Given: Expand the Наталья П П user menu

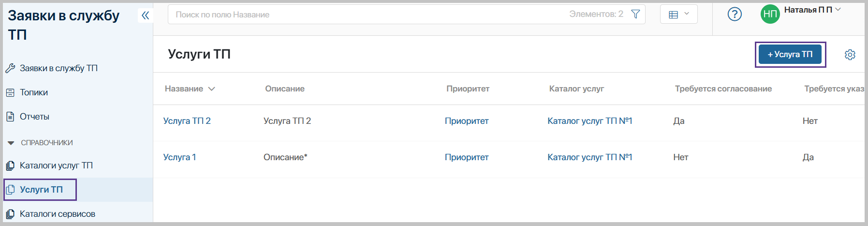Looking at the screenshot, I should pyautogui.click(x=838, y=10).
